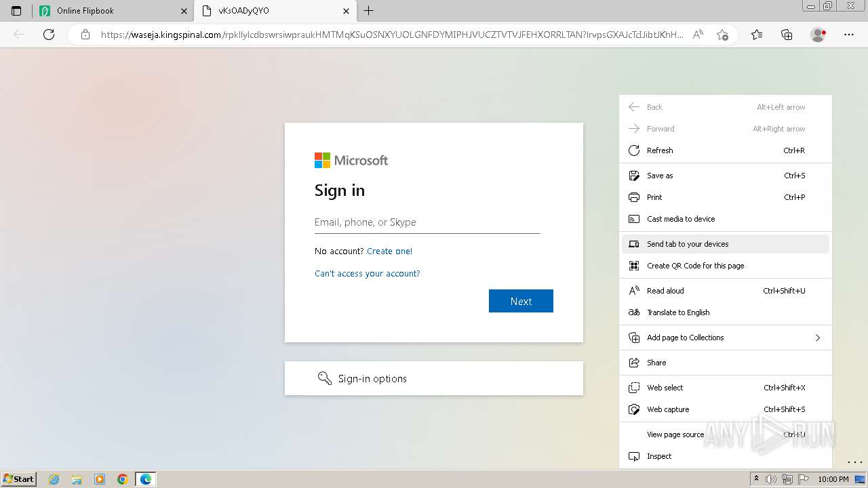The width and height of the screenshot is (868, 488).
Task: Open Settings and more menu
Action: [849, 35]
